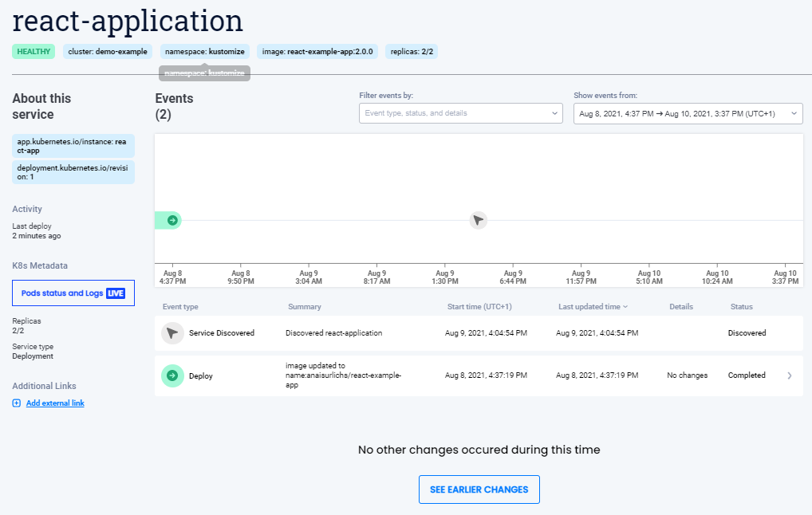Expand the Deploy event row chevron
Screen dimensions: 812x515
click(790, 375)
